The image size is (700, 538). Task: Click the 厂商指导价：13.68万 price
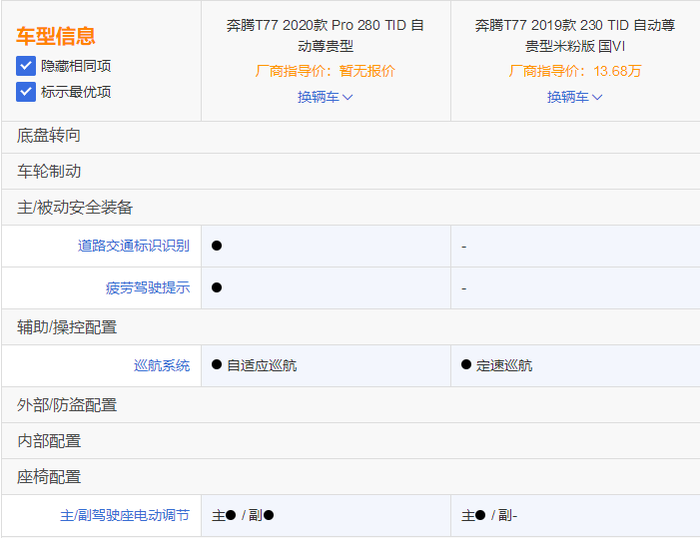[x=575, y=71]
